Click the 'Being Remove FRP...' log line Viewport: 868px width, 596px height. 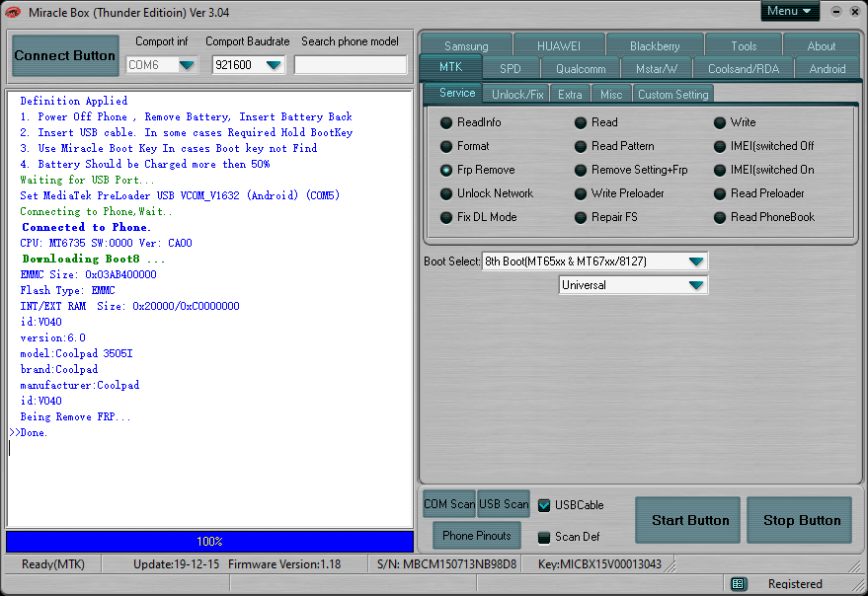(75, 416)
